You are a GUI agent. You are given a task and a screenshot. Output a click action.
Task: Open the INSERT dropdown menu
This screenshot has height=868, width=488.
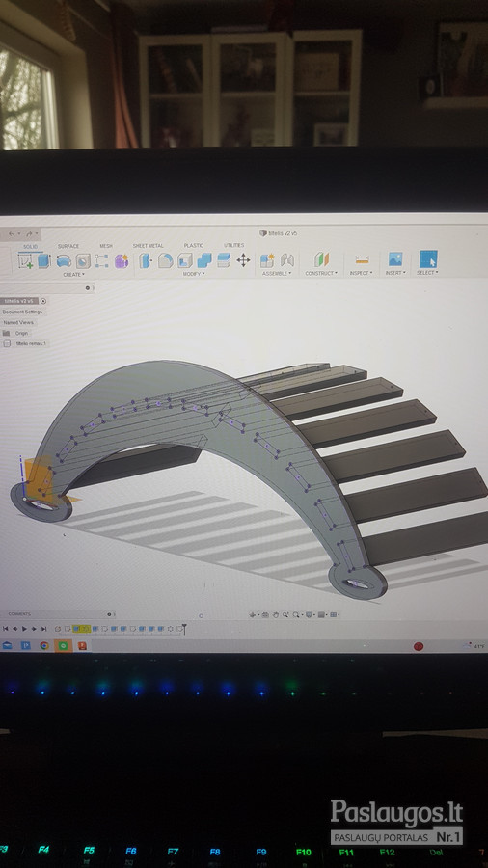coord(395,273)
